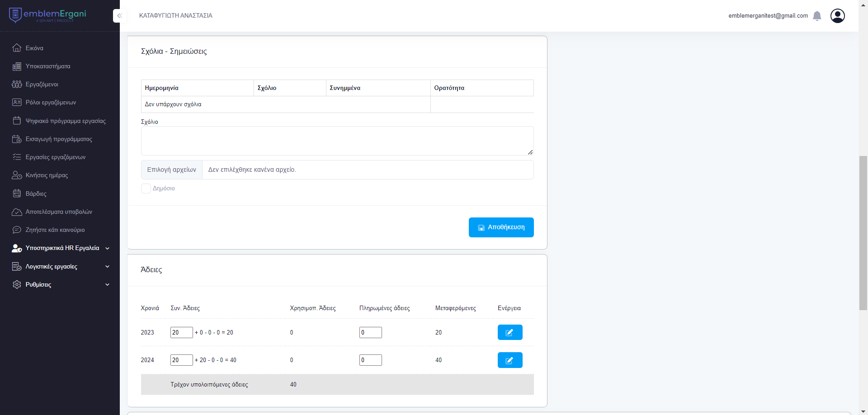Click the Βάρδιες calendar icon
The image size is (868, 415).
coord(17,193)
